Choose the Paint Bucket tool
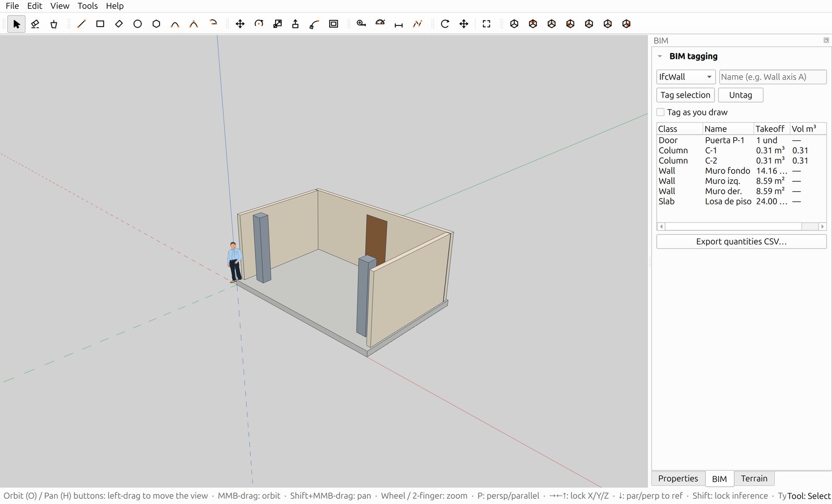 tap(54, 24)
